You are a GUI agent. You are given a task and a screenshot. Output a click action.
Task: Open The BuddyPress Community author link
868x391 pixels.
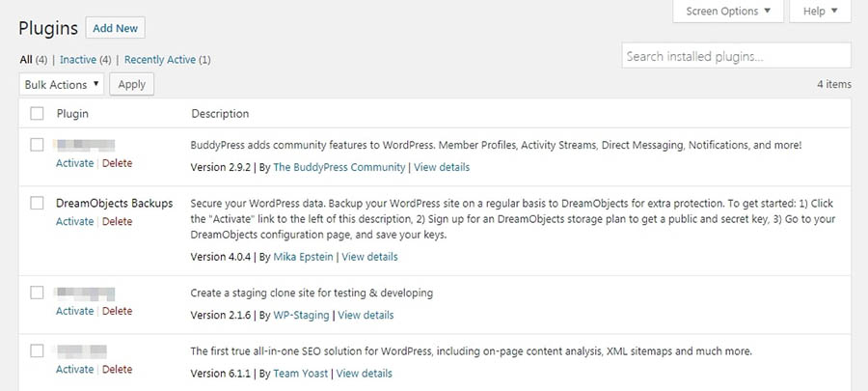coord(339,167)
